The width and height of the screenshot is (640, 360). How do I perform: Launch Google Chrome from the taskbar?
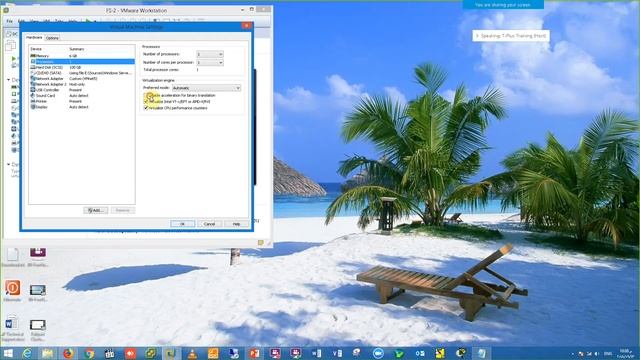(x=89, y=353)
